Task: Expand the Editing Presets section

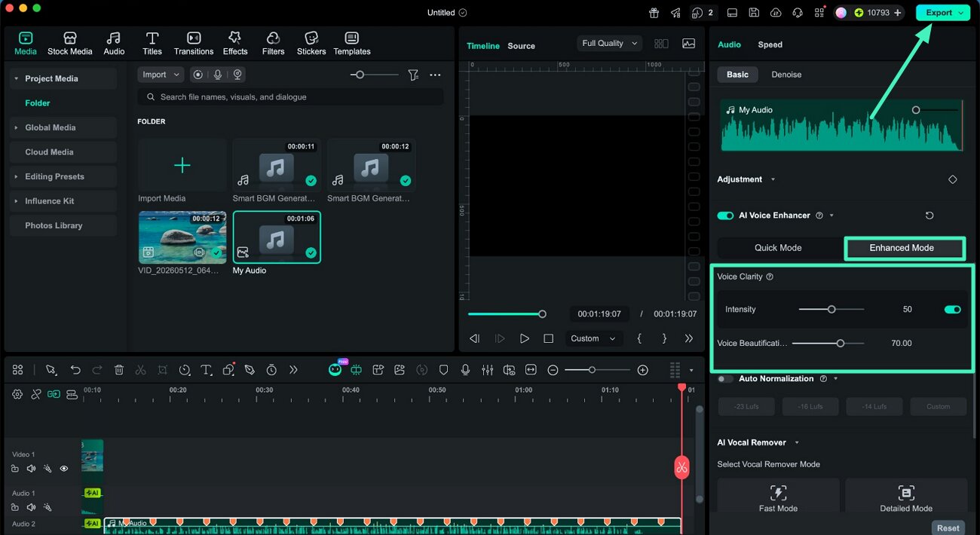Action: click(x=16, y=177)
